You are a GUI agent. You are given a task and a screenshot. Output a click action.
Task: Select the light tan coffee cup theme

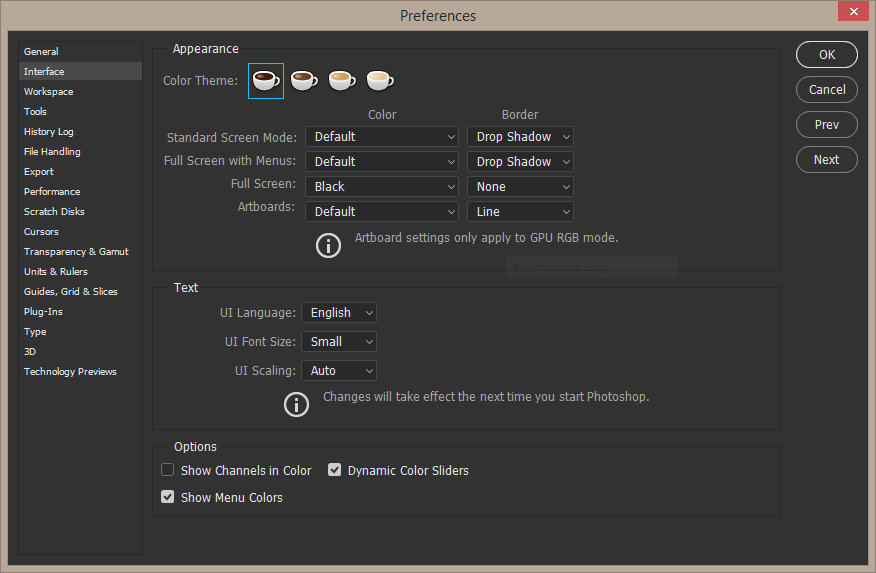tap(342, 81)
